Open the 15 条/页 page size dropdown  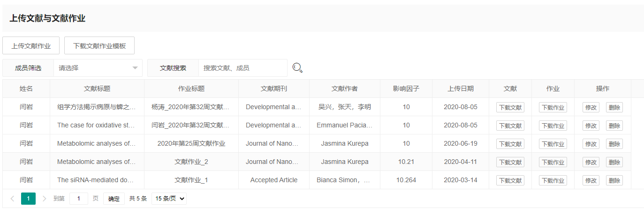(x=169, y=199)
